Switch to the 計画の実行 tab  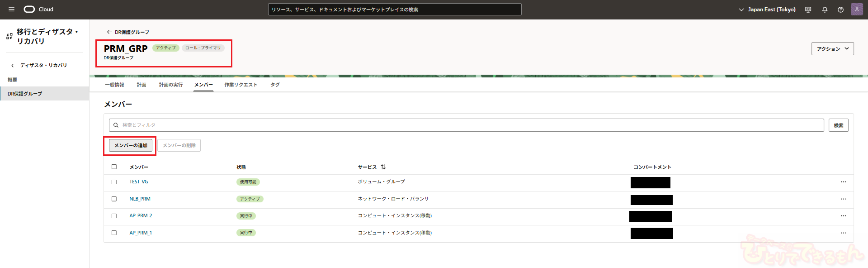tap(171, 85)
